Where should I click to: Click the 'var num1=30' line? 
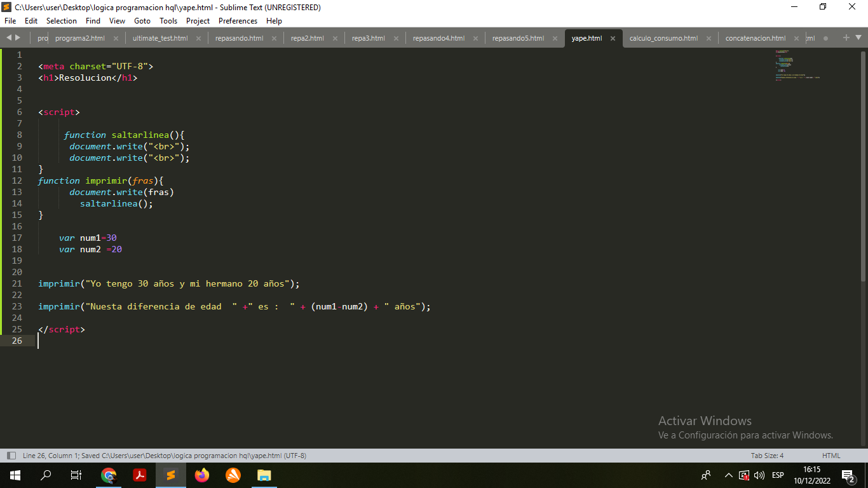tap(88, 238)
